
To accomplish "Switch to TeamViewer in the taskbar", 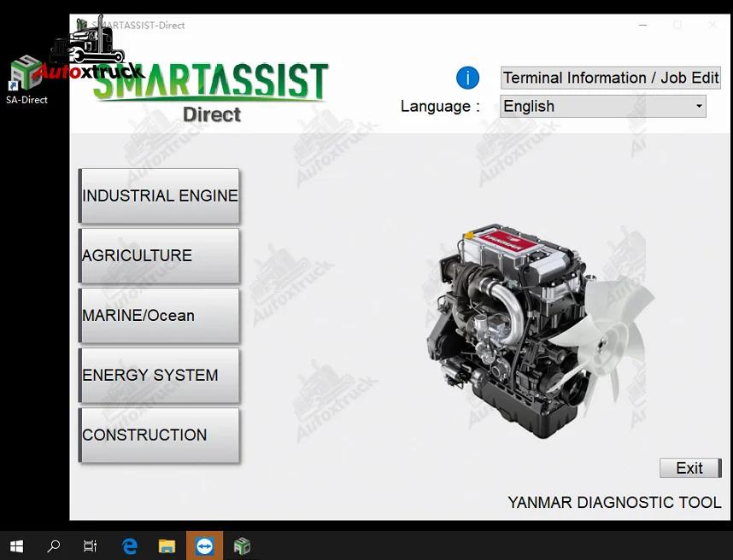I will [204, 545].
